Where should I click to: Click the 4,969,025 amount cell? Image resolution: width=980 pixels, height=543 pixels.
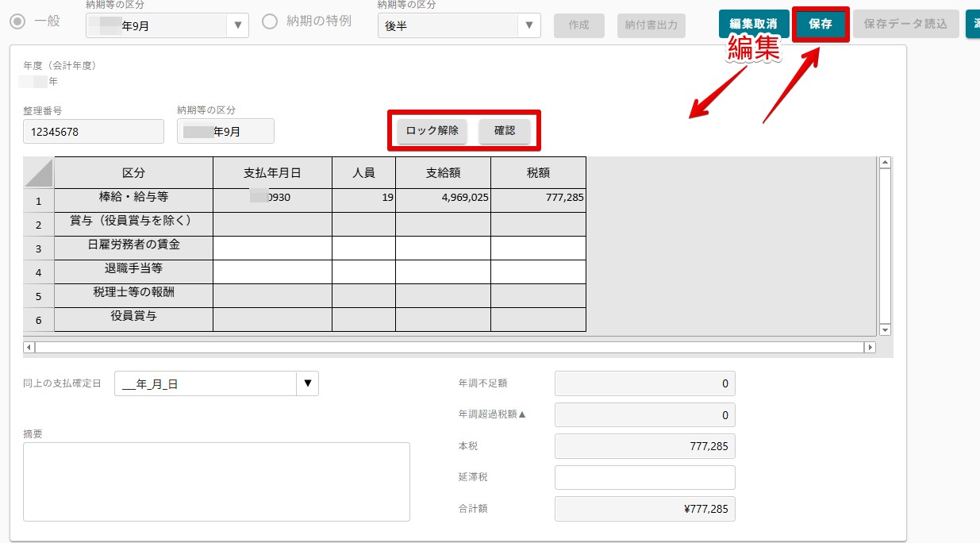point(443,200)
